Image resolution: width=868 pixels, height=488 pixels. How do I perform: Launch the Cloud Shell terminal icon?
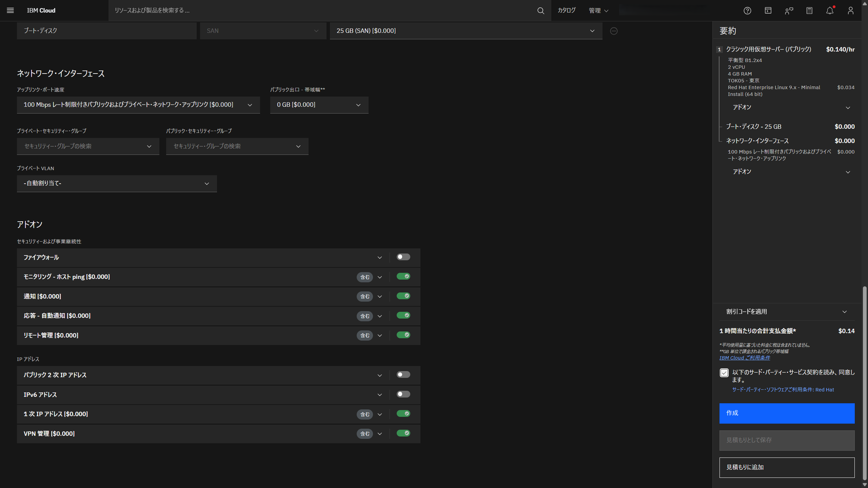point(768,11)
